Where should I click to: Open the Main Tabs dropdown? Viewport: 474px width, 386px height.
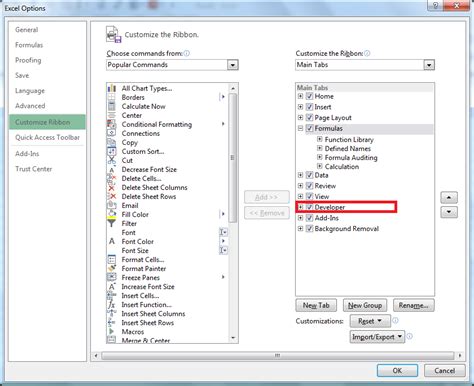point(429,65)
